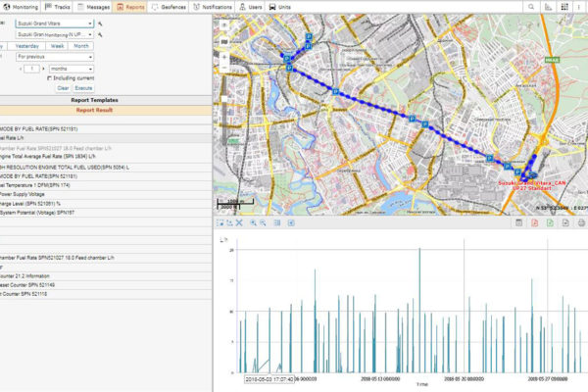Click the print report icon

[581, 223]
